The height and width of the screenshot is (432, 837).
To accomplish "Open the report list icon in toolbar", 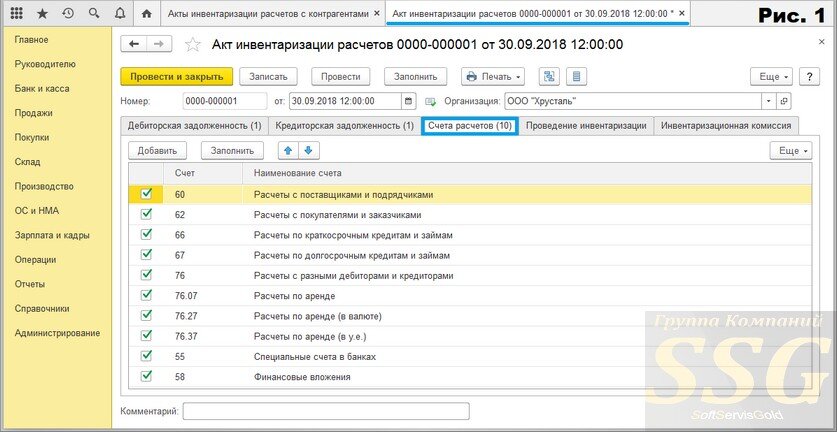I will coord(577,76).
